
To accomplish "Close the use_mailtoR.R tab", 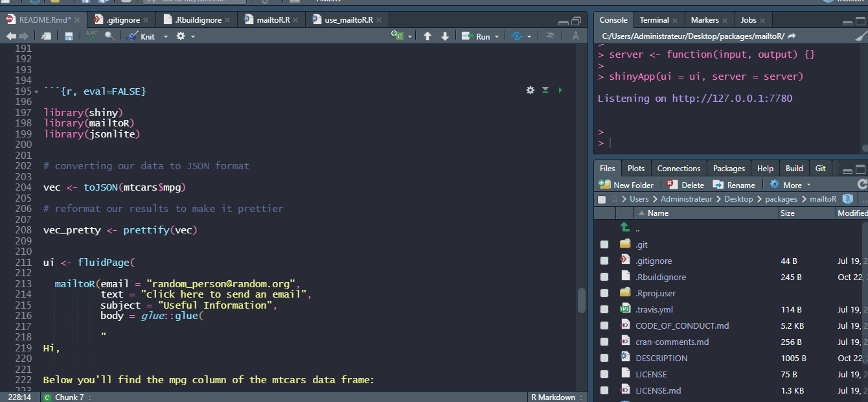I will pos(380,20).
